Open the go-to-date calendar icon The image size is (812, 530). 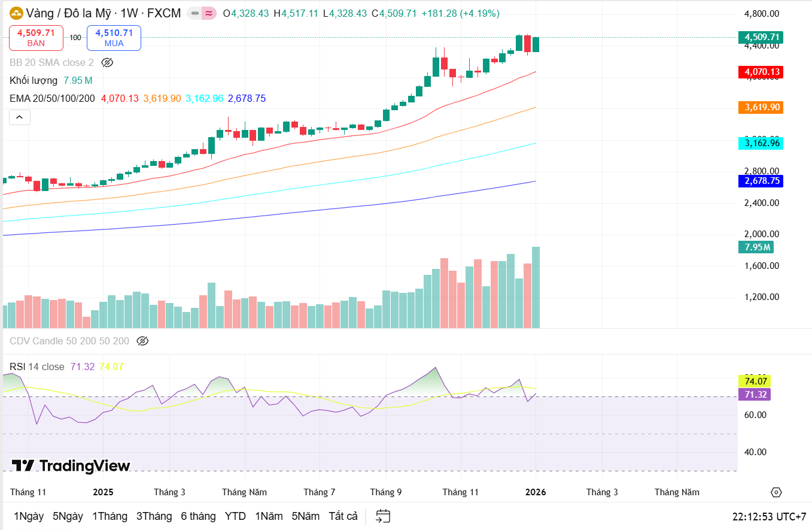coord(383,516)
